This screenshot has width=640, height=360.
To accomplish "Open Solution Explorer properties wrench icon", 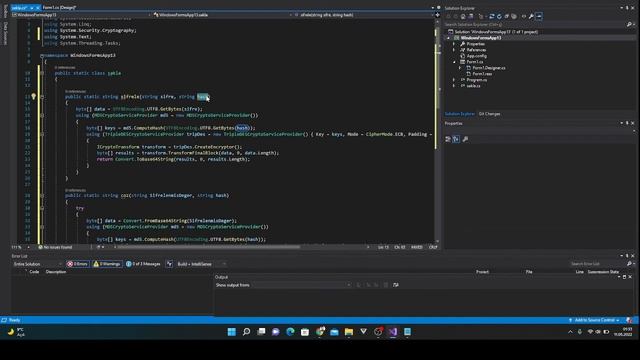I will pyautogui.click(x=531, y=16).
